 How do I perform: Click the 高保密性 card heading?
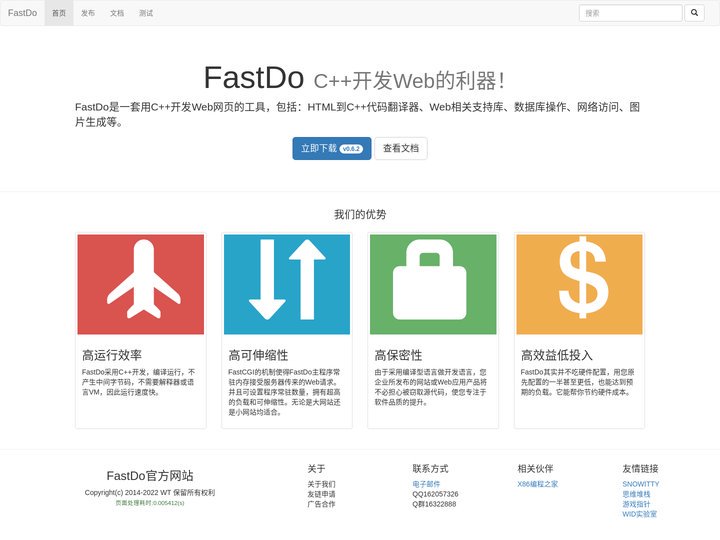tap(398, 355)
